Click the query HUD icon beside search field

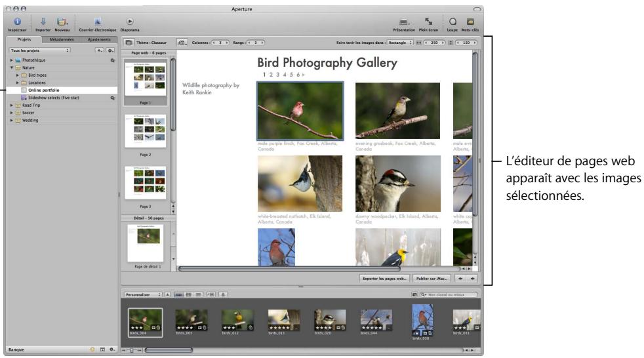coord(415,294)
